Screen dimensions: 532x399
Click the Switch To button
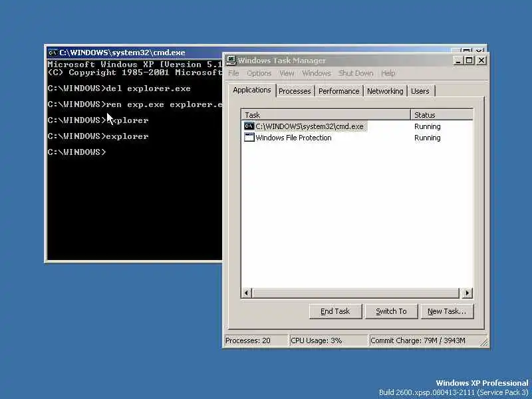(391, 311)
